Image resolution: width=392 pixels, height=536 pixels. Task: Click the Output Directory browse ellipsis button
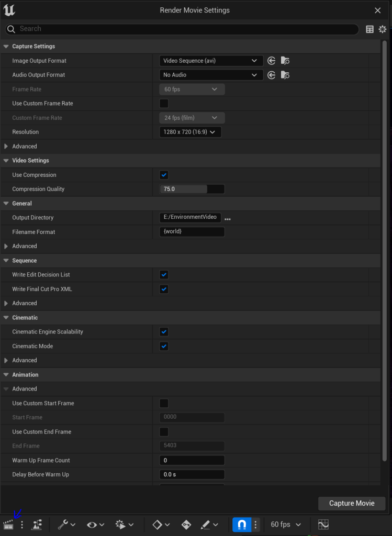pos(228,219)
